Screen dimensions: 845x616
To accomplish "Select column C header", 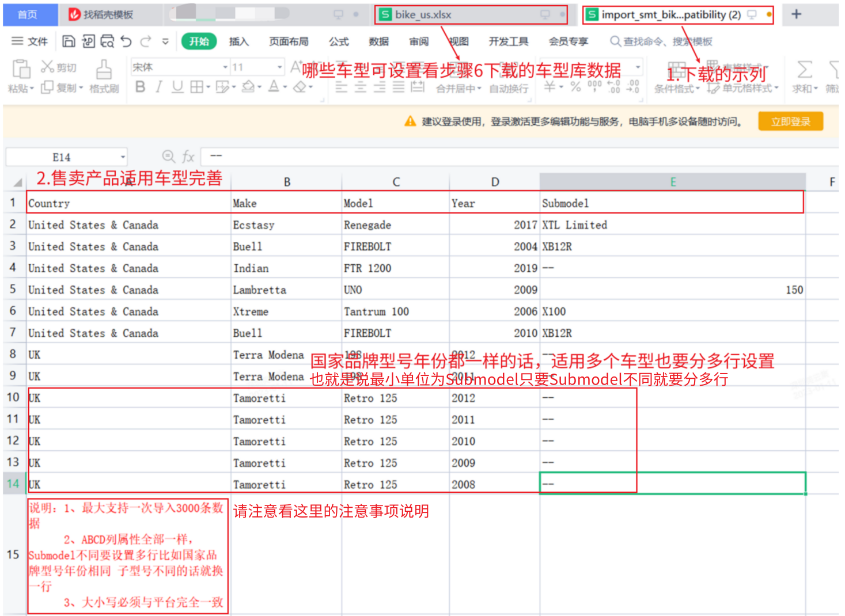I will pos(396,182).
